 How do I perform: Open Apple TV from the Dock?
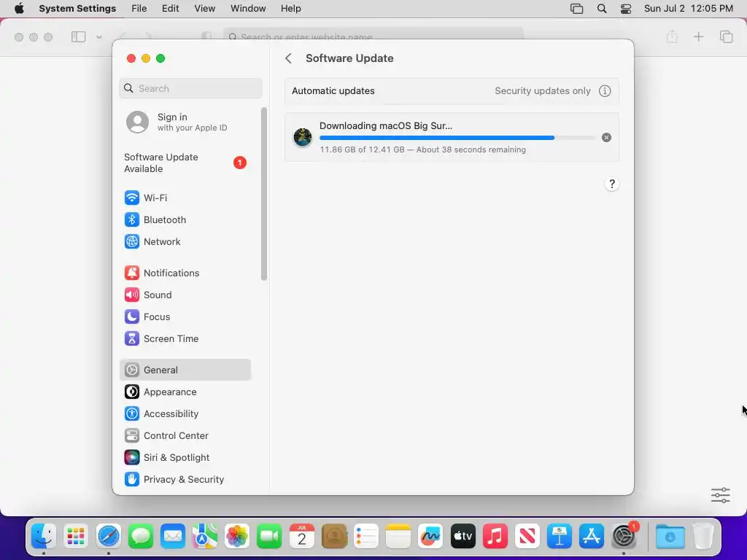coord(463,536)
